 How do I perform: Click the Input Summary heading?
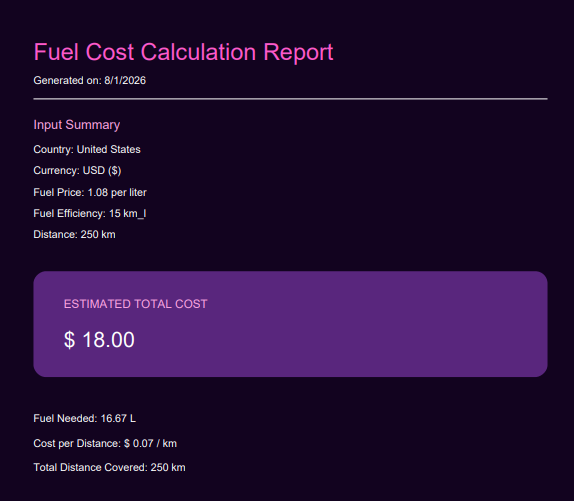pyautogui.click(x=77, y=125)
